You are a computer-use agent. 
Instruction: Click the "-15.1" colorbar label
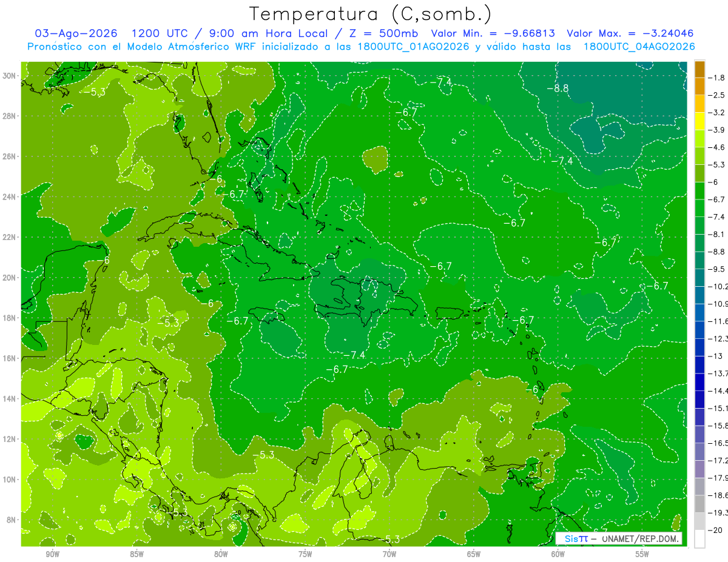click(718, 408)
